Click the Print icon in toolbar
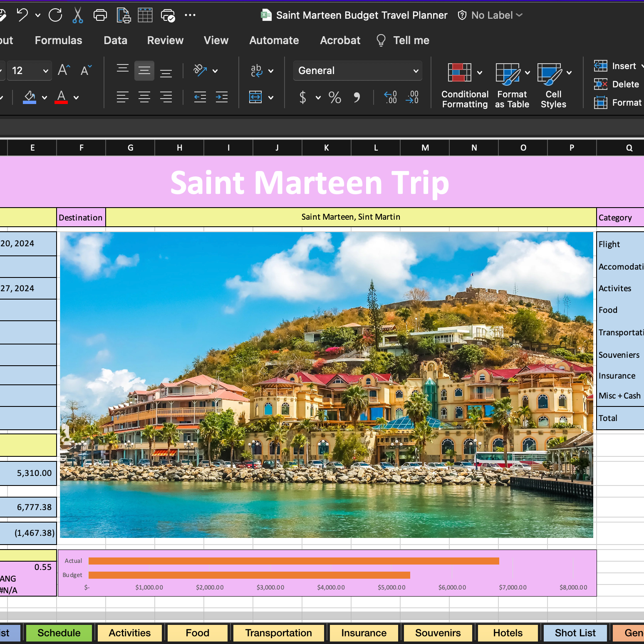Screen dimensions: 644x644 click(x=100, y=15)
